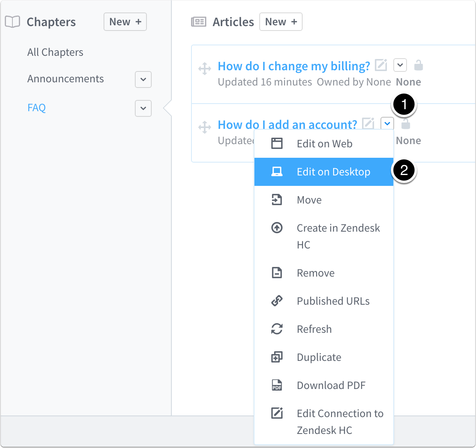Screen dimensions: 476x448
Task: Select Download PDF menu item
Action: pos(324,385)
